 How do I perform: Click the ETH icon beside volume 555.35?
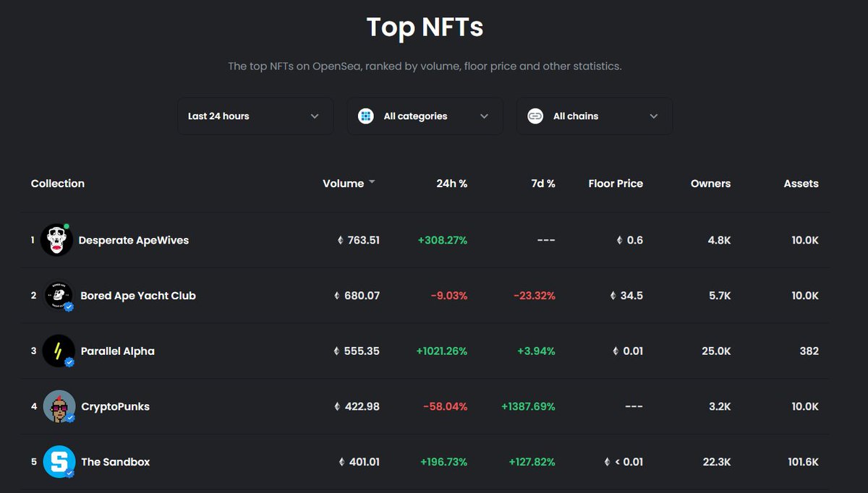click(x=336, y=351)
